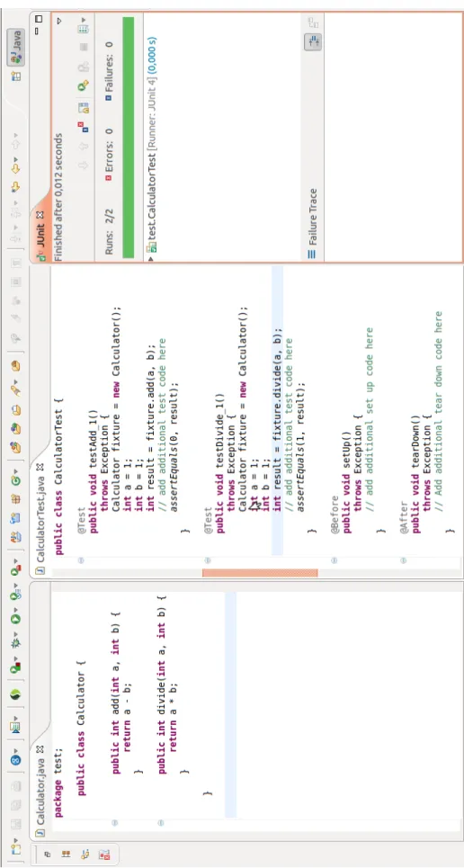Click Run External Tools toolbox icon
Image resolution: width=464 pixels, height=868 pixels.
(x=16, y=571)
